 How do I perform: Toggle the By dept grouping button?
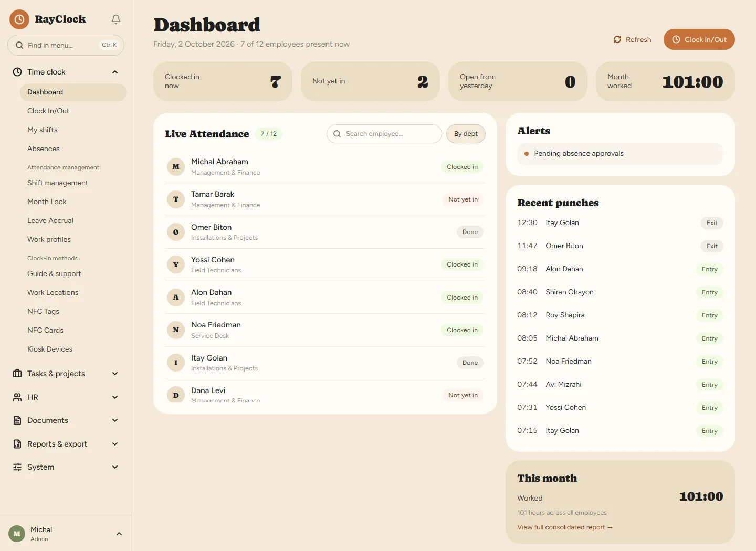click(466, 134)
